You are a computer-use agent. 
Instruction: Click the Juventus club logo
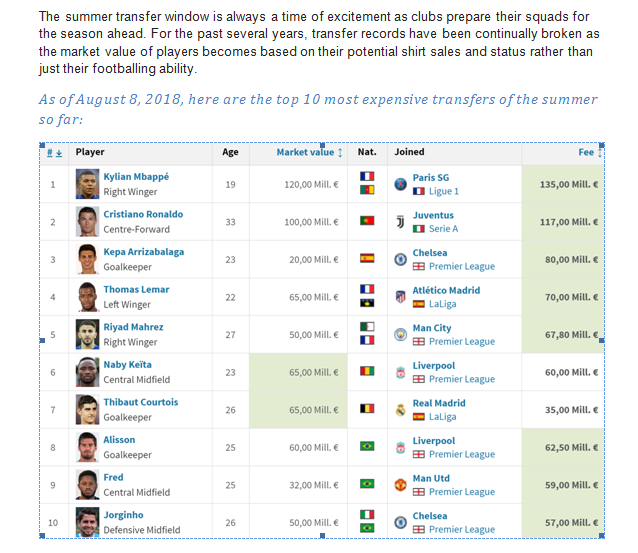click(x=401, y=221)
